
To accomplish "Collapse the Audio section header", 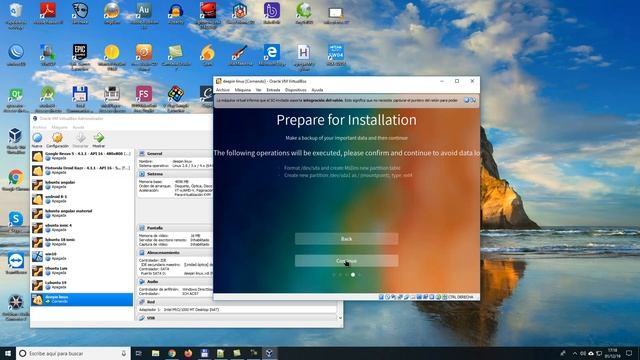I will pyautogui.click(x=176, y=282).
